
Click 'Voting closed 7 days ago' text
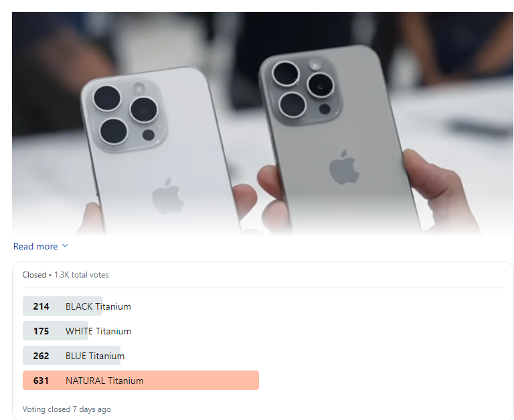(x=66, y=409)
